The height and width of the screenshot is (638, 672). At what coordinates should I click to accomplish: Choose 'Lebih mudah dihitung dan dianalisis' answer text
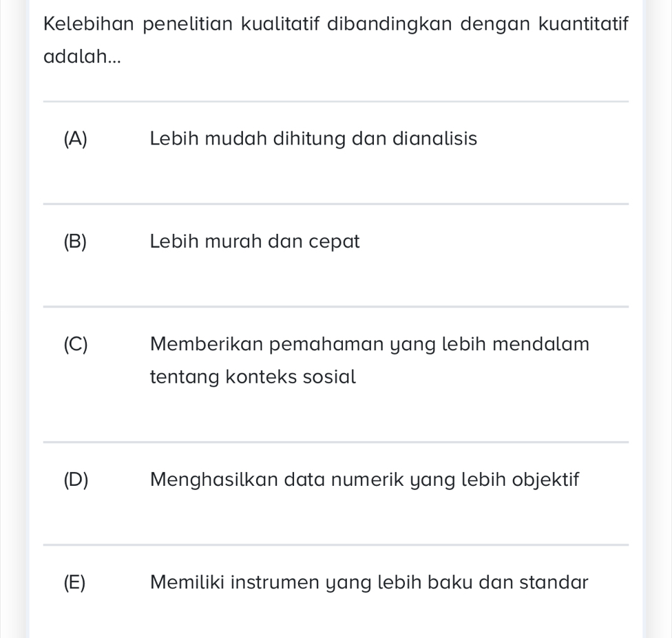pos(313,139)
